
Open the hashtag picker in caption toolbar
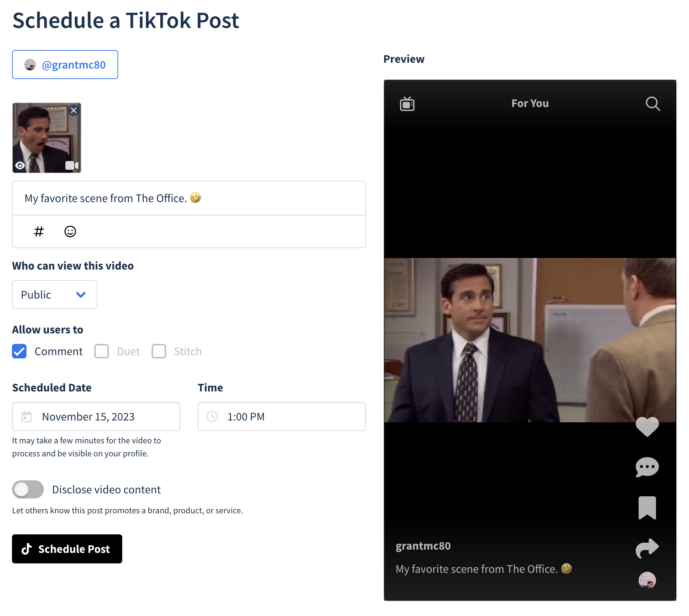[x=38, y=231]
